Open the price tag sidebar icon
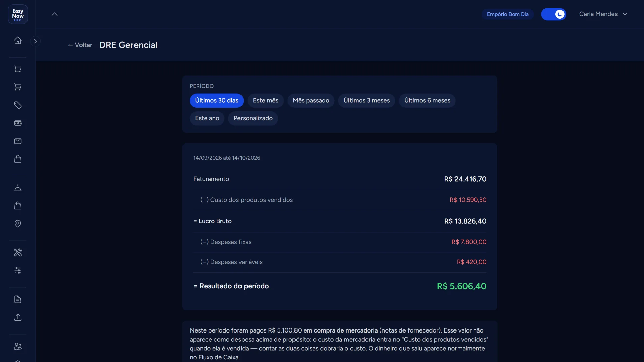644x362 pixels. 18,105
